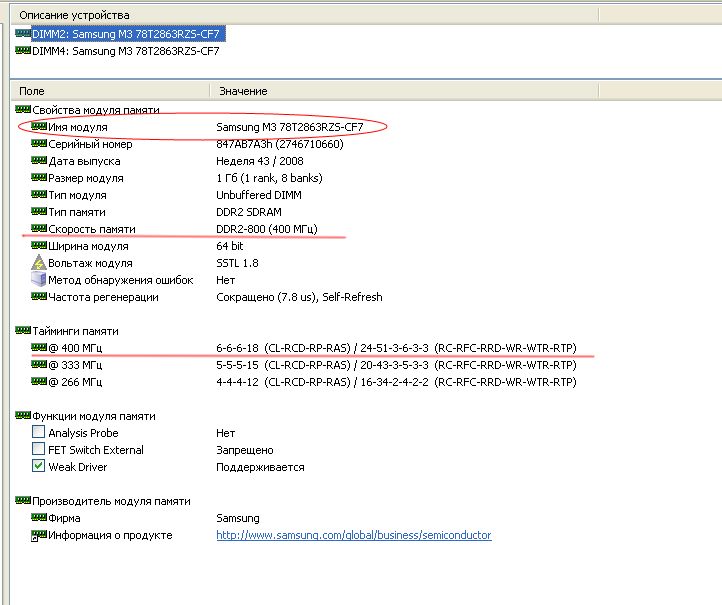Select value 'Unbuffered DIMM'
This screenshot has height=605, width=722.
point(259,195)
